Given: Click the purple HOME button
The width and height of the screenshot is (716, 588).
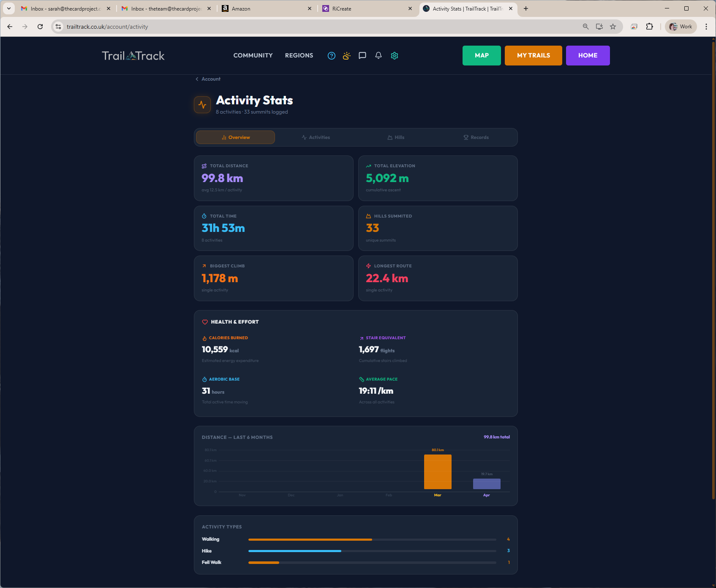Looking at the screenshot, I should 588,55.
